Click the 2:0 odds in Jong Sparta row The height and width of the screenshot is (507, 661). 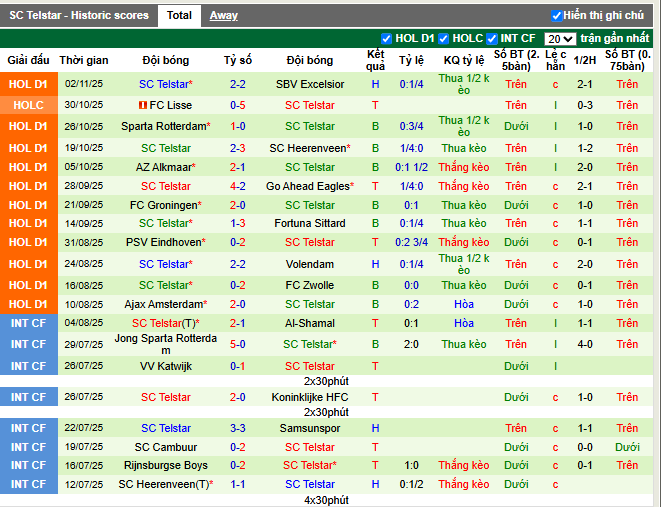click(411, 344)
